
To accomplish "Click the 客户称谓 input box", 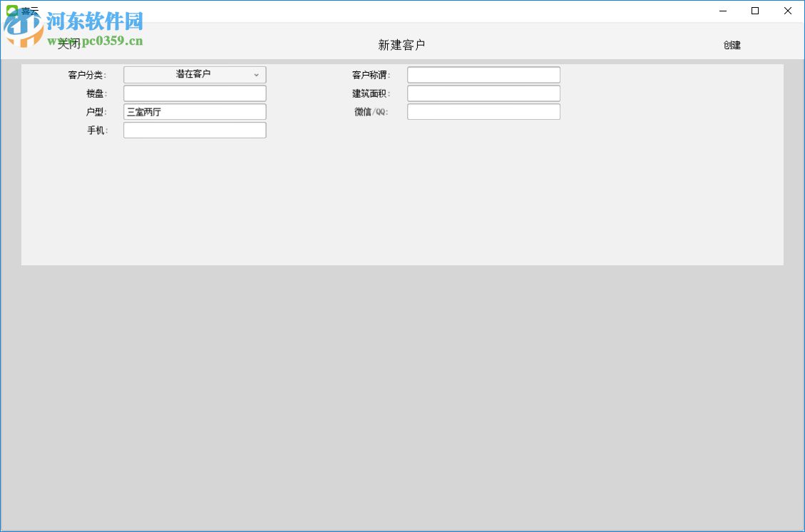I will point(483,74).
